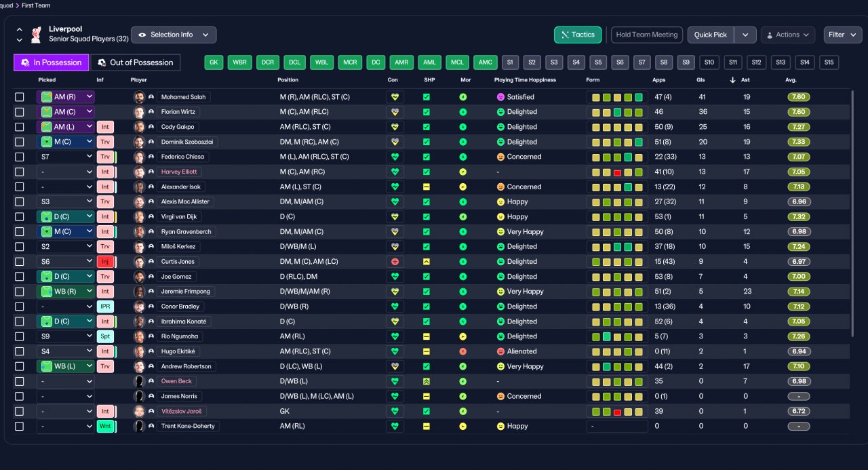868x470 pixels.
Task: Click Salah's green form square
Action: [x=639, y=97]
